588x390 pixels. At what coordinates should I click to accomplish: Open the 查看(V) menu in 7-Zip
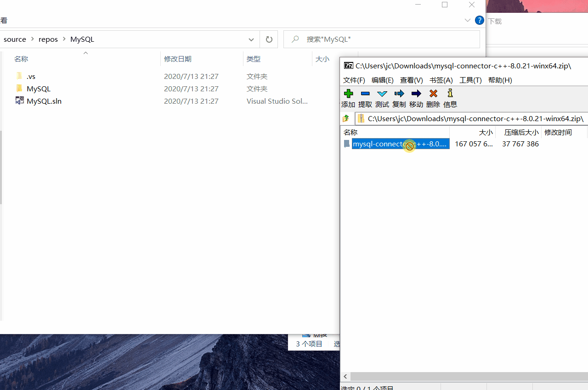[412, 80]
